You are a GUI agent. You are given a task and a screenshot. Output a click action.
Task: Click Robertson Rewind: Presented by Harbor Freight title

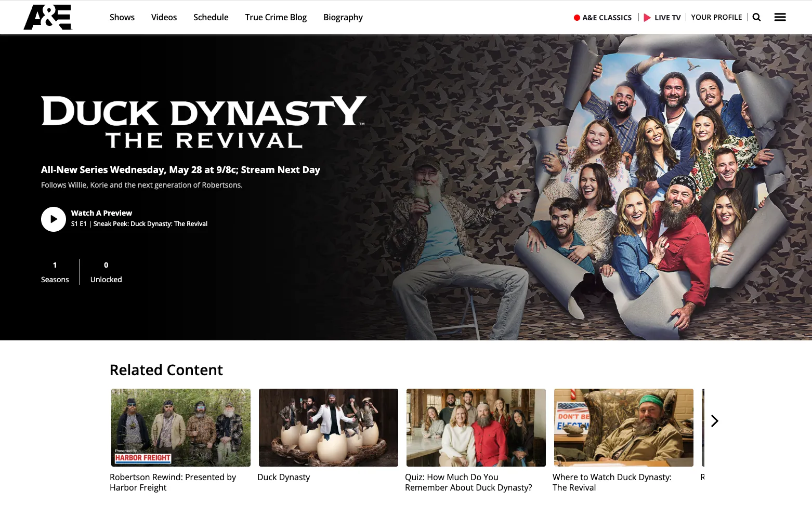(173, 482)
